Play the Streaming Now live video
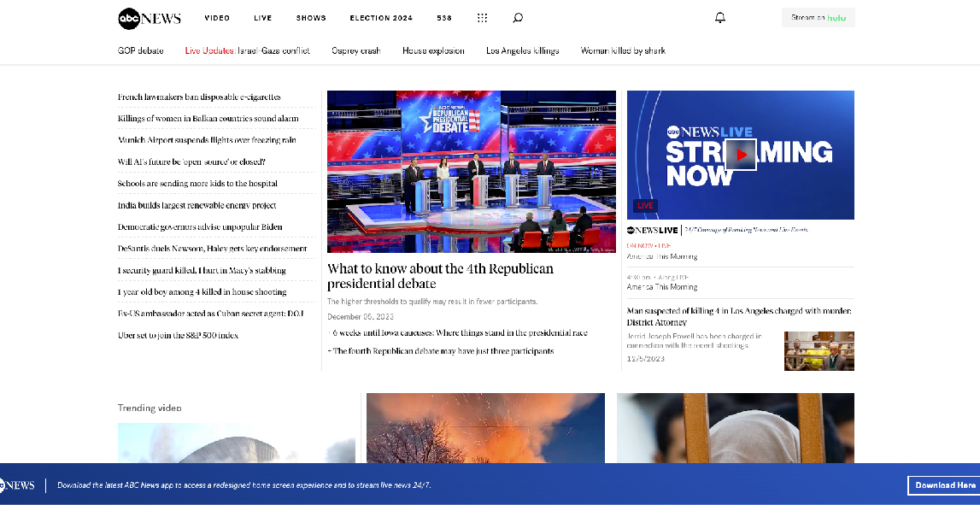Screen dimensions: 980x505 (x=742, y=155)
